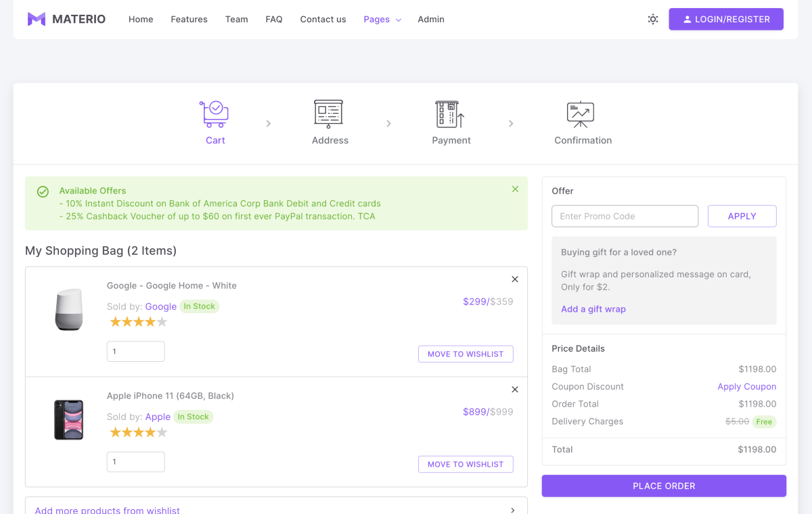Click the green check icon in offers alert
This screenshot has width=812, height=514.
(43, 192)
